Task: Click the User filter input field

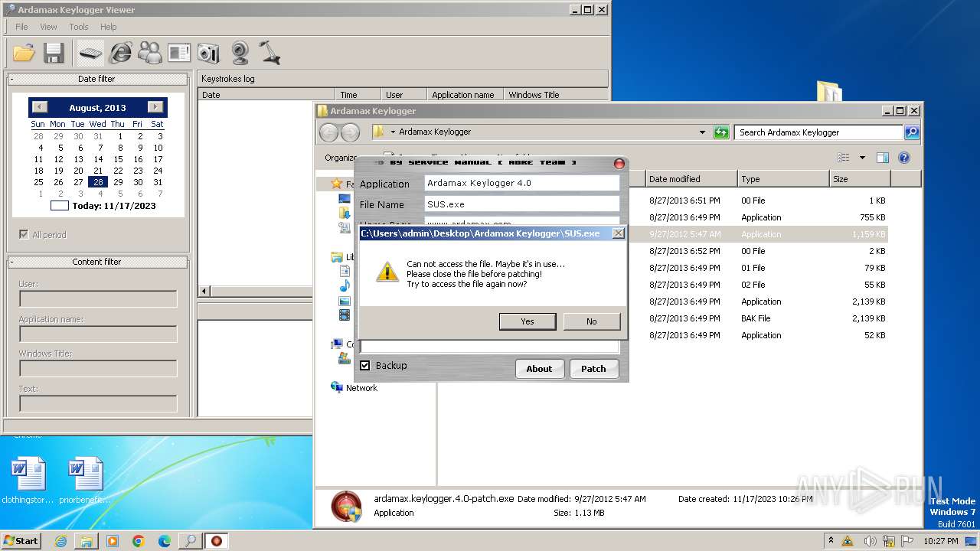Action: click(98, 299)
